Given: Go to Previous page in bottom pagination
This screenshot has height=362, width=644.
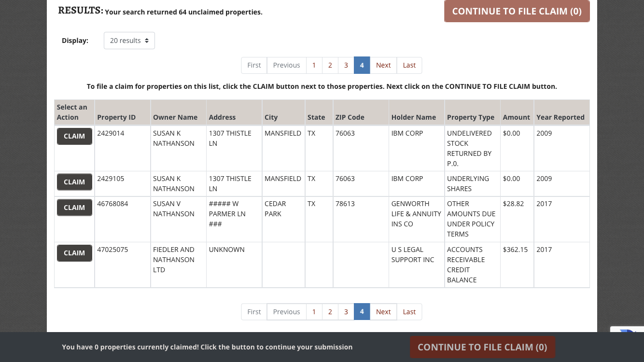Looking at the screenshot, I should pos(286,312).
